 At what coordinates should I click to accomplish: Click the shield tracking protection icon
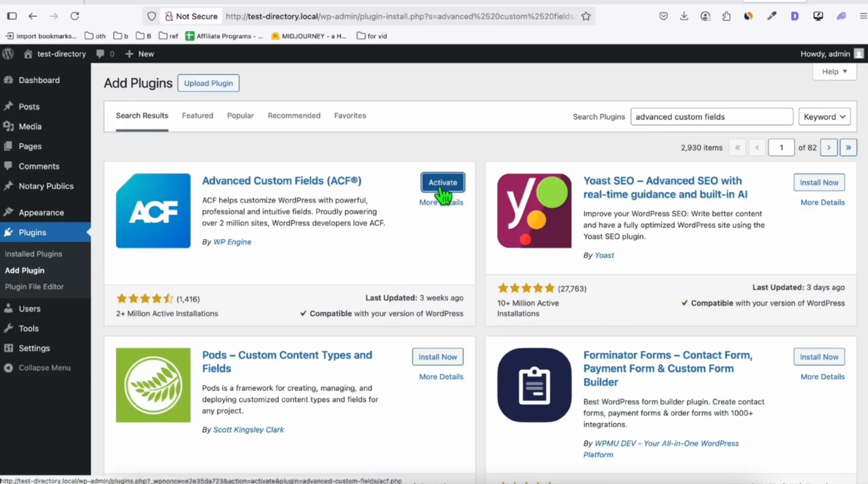152,16
